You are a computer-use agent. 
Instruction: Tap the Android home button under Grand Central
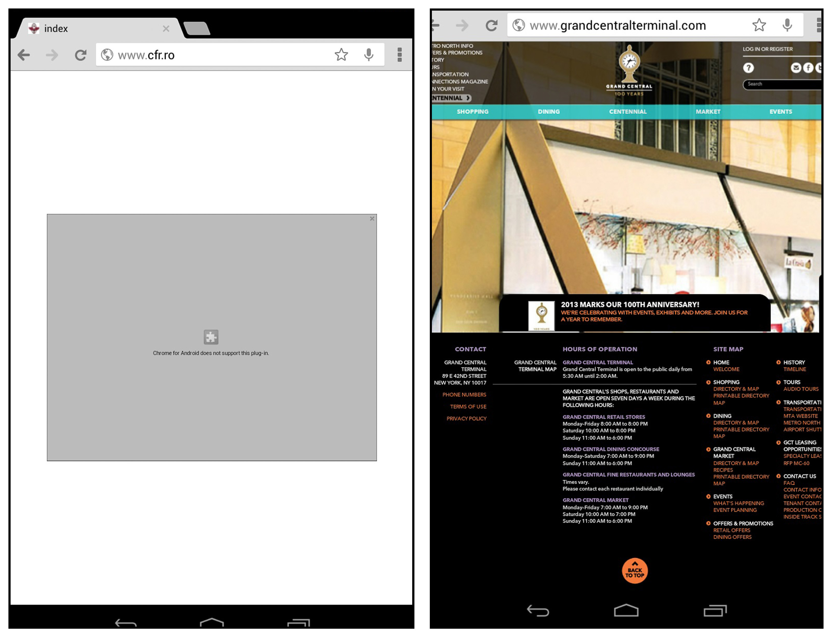point(626,611)
